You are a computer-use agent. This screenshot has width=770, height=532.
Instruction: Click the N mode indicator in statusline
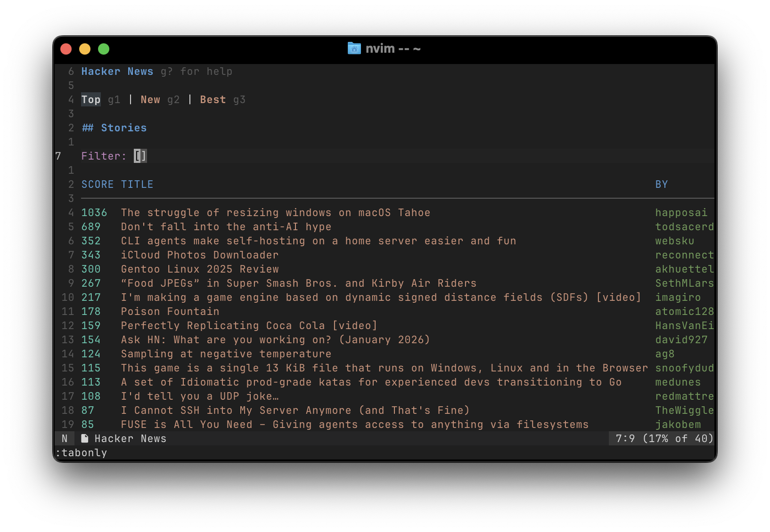coord(65,438)
